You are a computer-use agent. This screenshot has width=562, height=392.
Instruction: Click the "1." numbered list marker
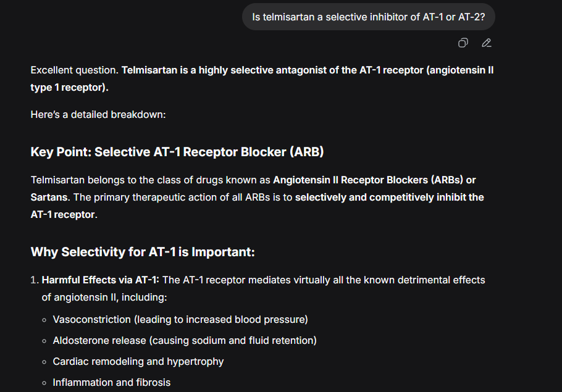(x=35, y=280)
